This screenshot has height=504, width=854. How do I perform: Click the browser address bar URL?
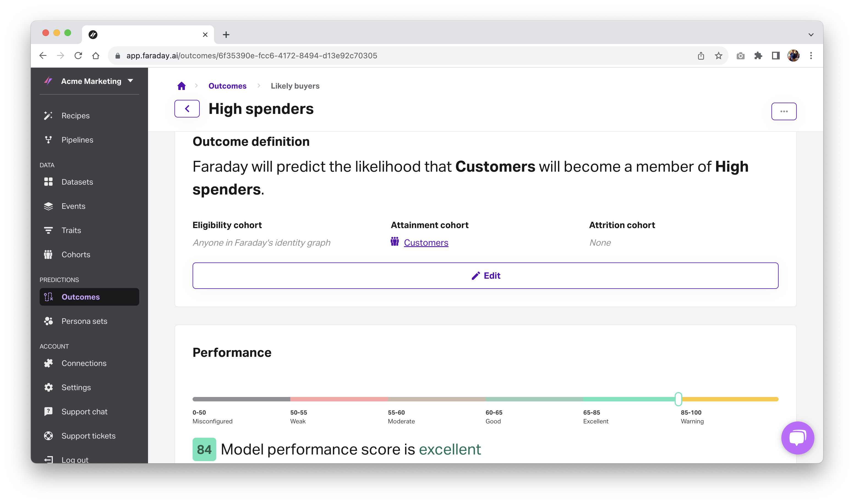tap(251, 56)
